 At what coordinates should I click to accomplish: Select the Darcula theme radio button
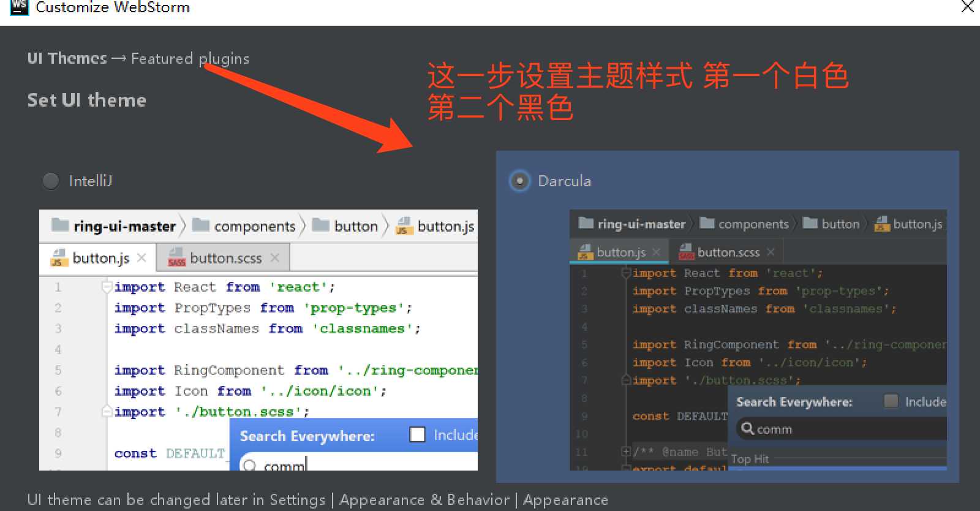click(519, 181)
